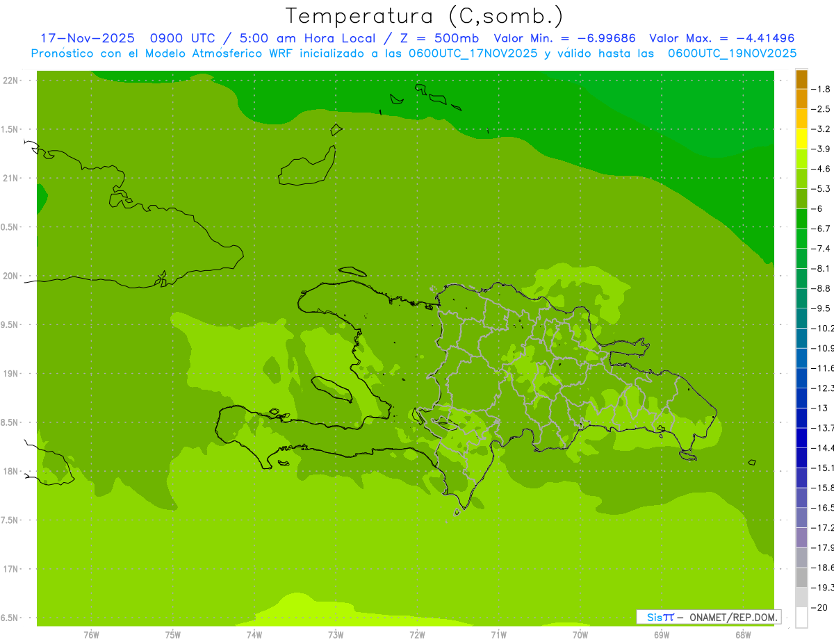This screenshot has height=644, width=834.
Task: Click the '76W' longitude axis label
Action: coord(91,635)
